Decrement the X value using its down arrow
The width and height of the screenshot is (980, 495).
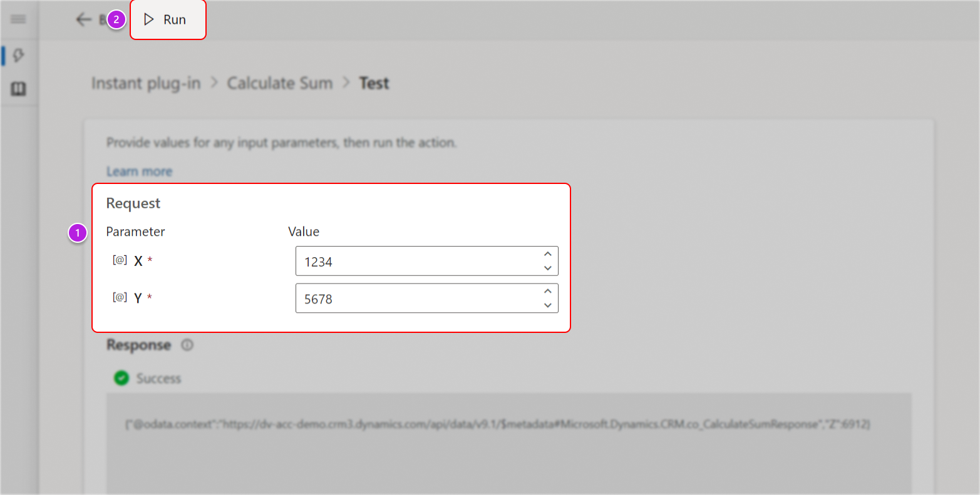point(547,269)
